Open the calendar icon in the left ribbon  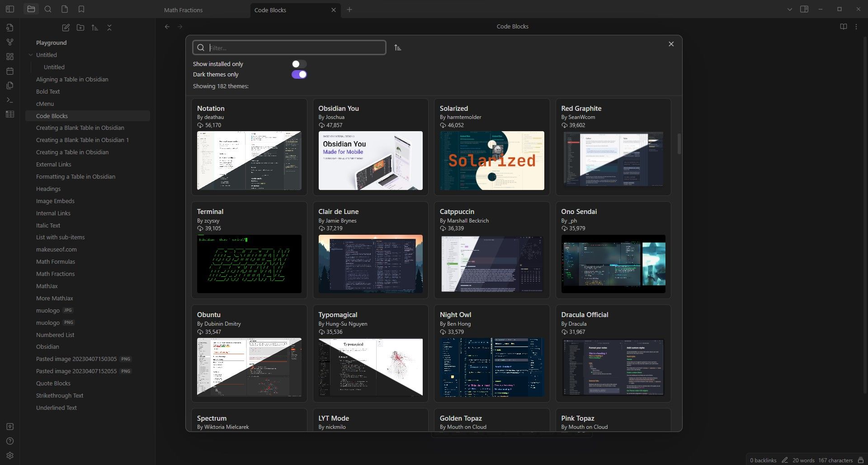(x=9, y=71)
